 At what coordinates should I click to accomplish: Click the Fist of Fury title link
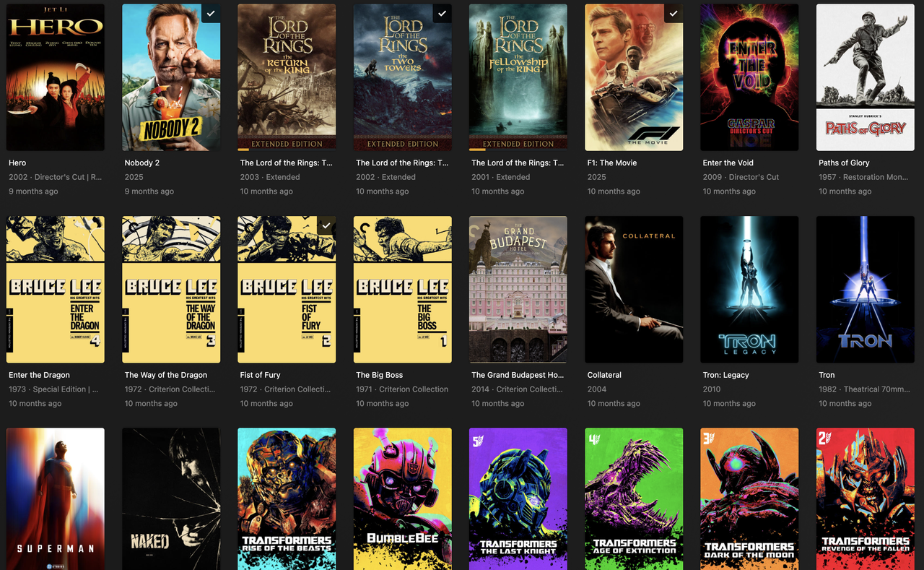coord(261,376)
